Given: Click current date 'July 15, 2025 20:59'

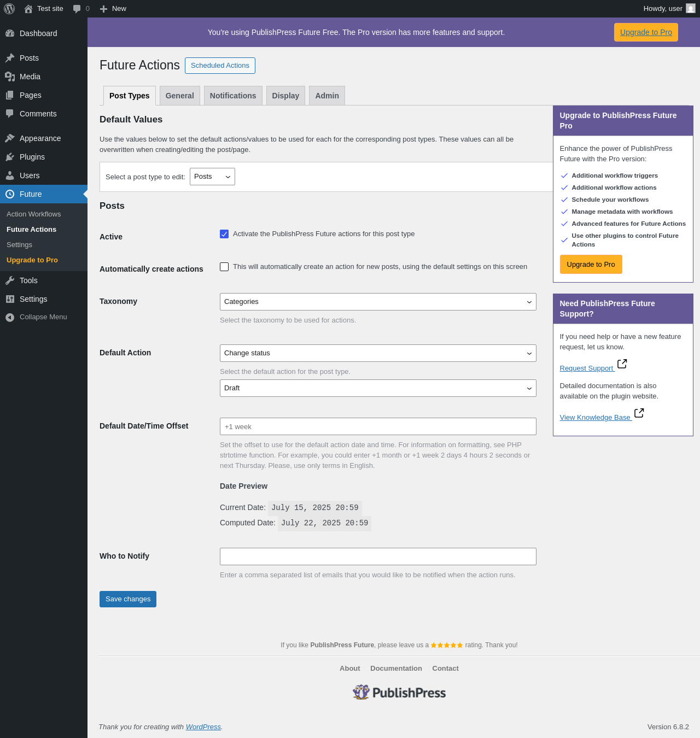Looking at the screenshot, I should coord(315,508).
